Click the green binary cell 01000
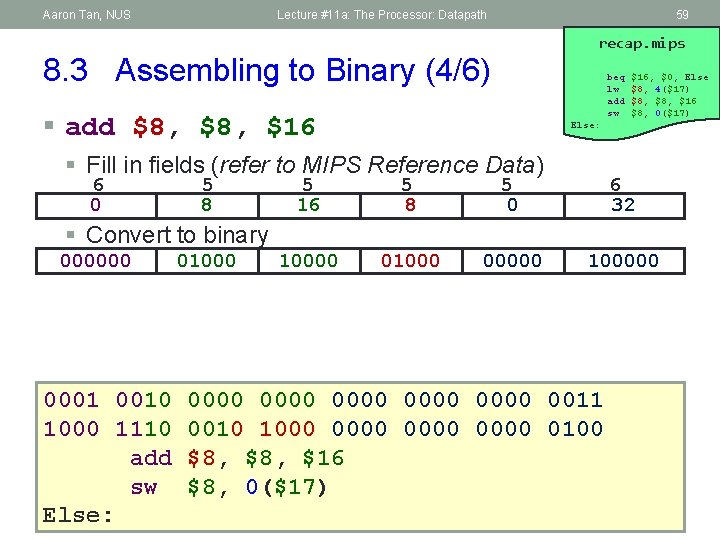720x540 pixels. [207, 261]
